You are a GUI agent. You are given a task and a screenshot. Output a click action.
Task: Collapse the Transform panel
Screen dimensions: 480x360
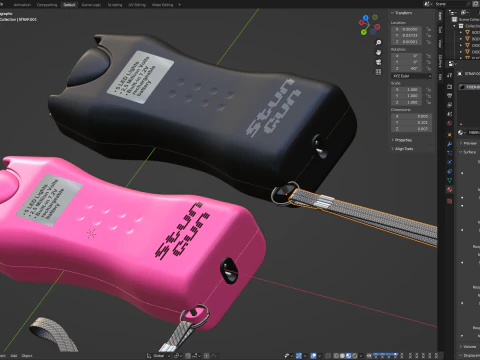402,13
